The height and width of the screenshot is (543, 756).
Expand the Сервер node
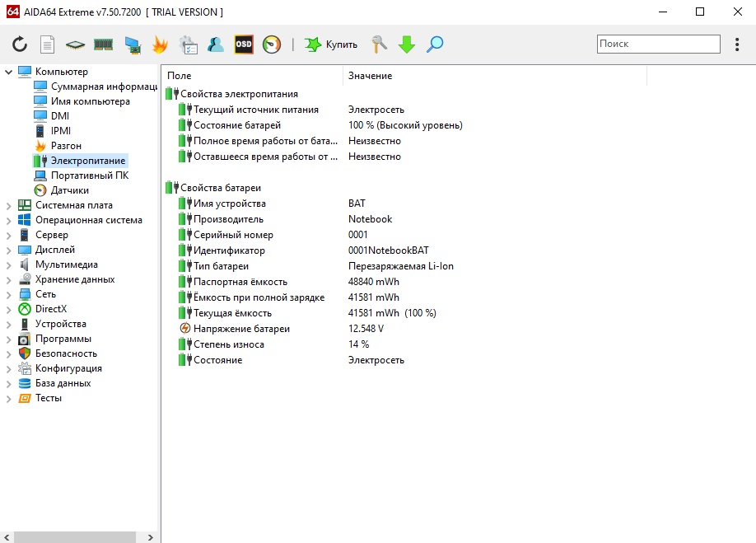click(x=8, y=236)
